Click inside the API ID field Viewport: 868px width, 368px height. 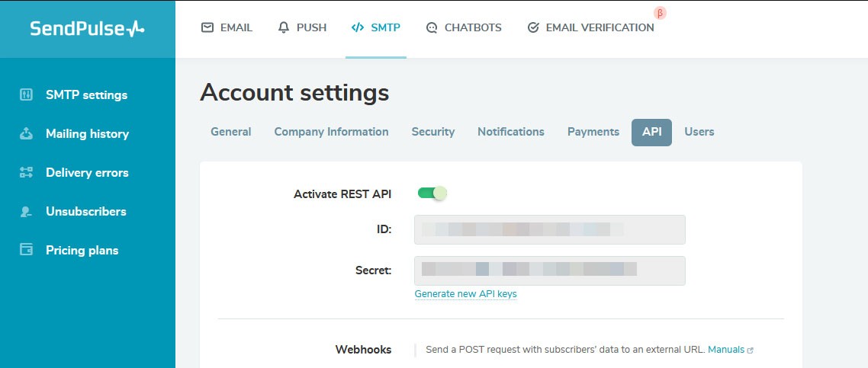tap(549, 229)
